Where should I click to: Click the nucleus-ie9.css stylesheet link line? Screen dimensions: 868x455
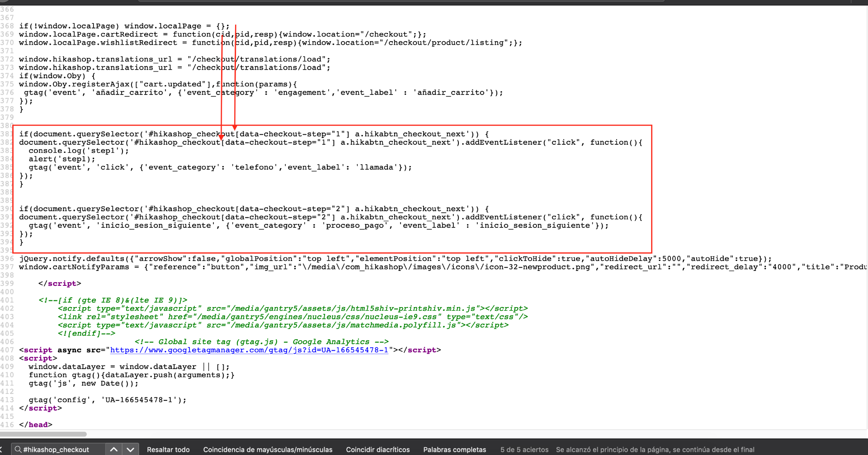292,317
